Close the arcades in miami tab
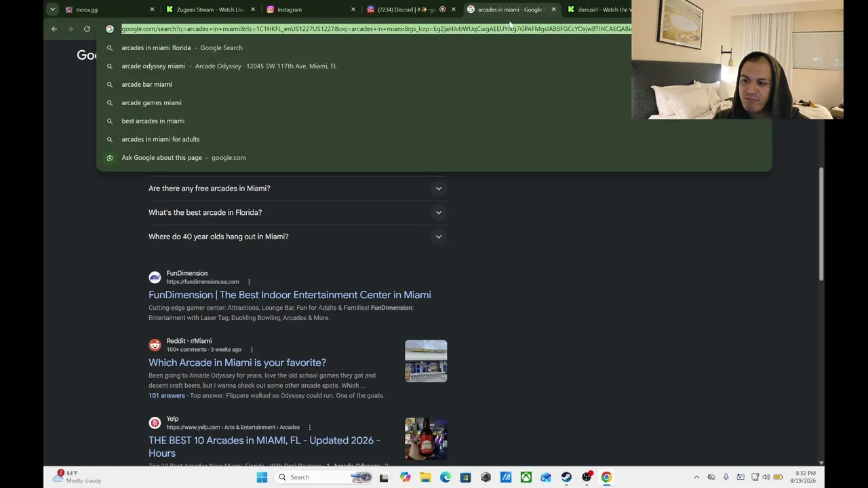Screen dimensions: 868x488 click(x=553, y=9)
